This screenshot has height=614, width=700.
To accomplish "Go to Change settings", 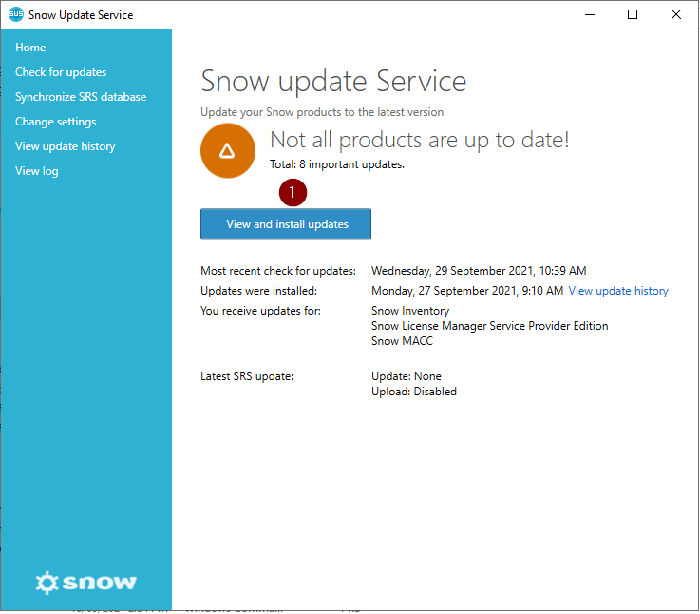I will coord(55,122).
